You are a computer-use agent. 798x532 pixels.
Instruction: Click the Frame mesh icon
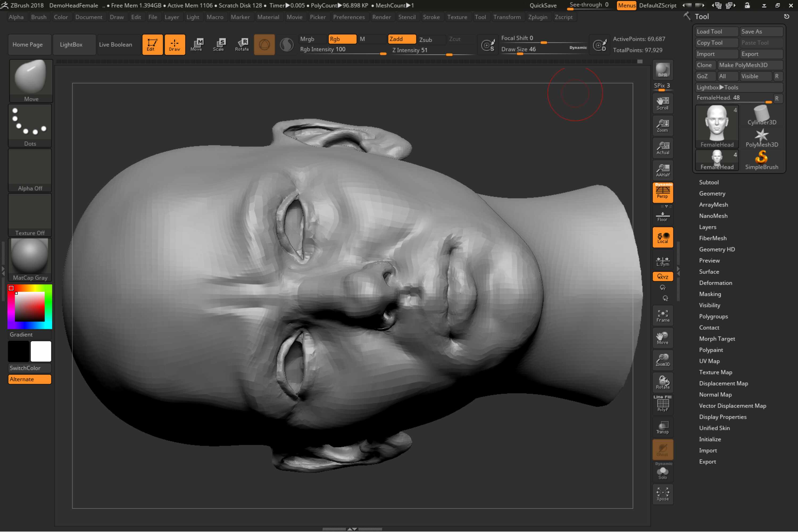(663, 315)
